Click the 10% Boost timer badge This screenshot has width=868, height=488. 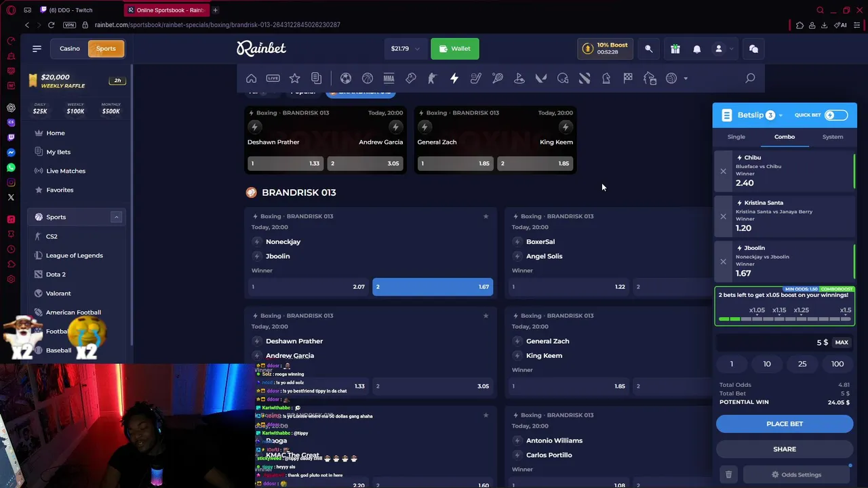coord(606,49)
